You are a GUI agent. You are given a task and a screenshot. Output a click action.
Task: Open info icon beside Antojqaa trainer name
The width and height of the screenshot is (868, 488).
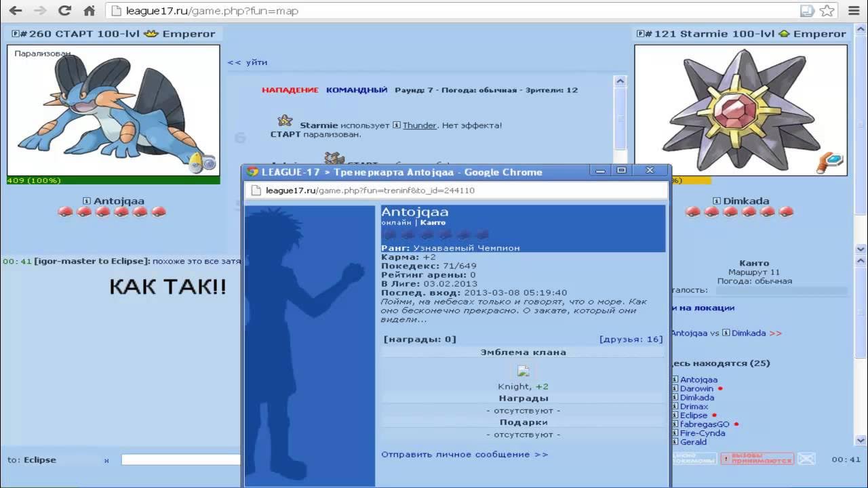pos(87,201)
